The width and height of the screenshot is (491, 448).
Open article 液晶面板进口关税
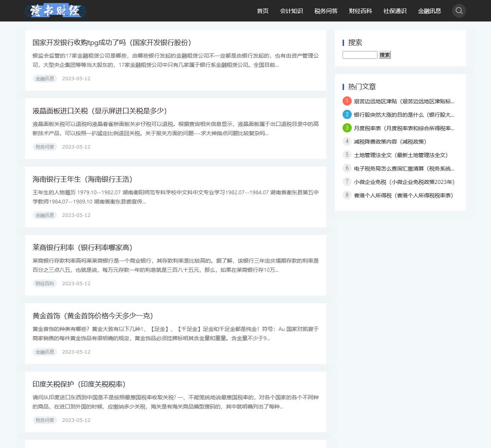tap(100, 111)
